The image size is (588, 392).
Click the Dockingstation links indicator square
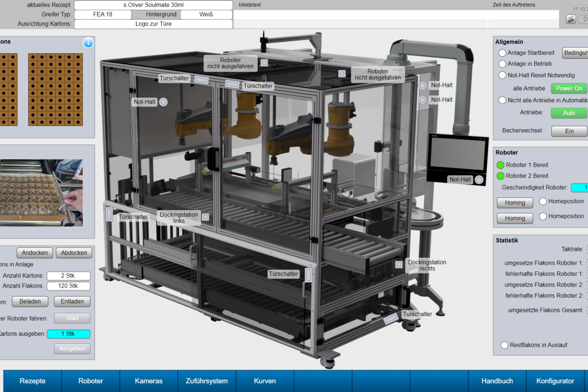[206, 217]
